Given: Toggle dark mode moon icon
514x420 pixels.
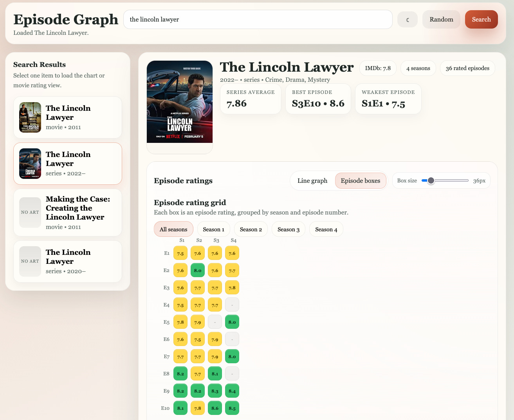Looking at the screenshot, I should [x=408, y=20].
